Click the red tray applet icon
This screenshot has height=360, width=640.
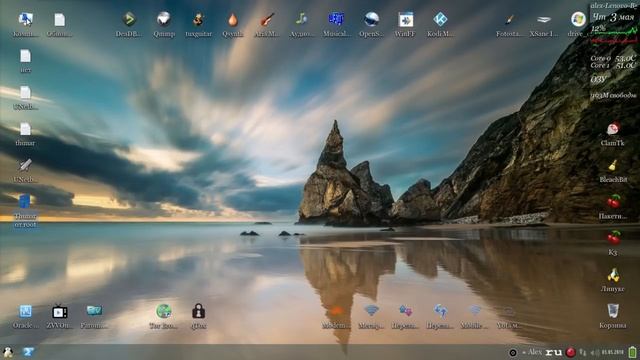click(571, 352)
